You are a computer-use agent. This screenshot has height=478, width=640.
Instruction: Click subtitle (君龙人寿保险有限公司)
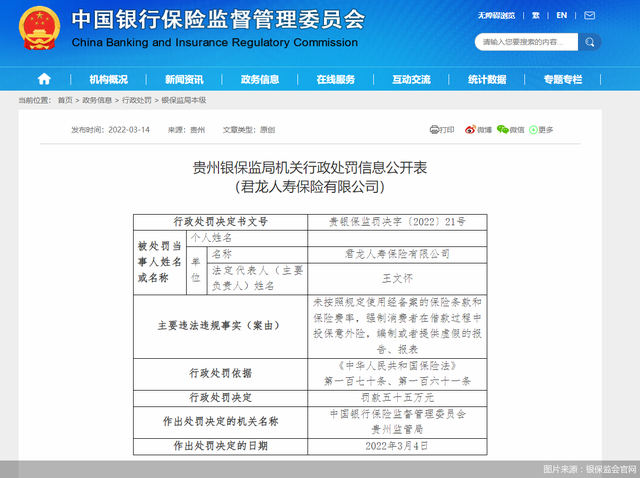pyautogui.click(x=310, y=187)
